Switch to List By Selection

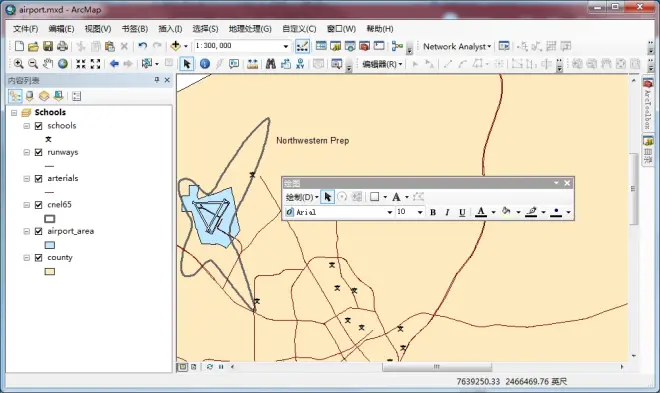[59, 96]
